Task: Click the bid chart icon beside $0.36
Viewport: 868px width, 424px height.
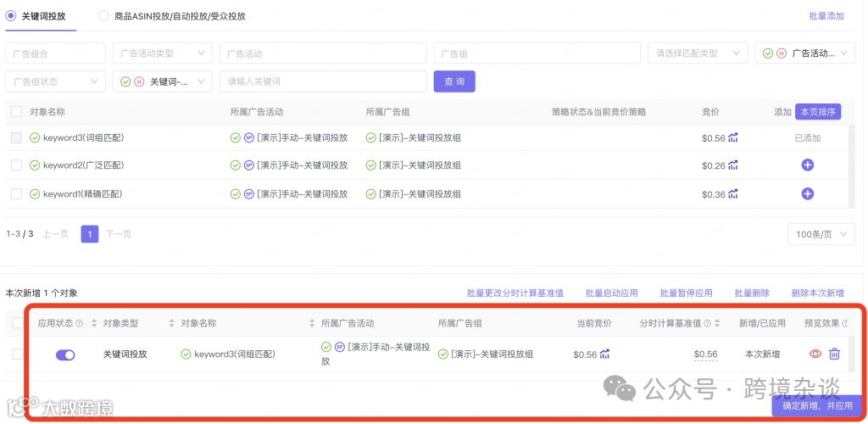Action: 733,193
